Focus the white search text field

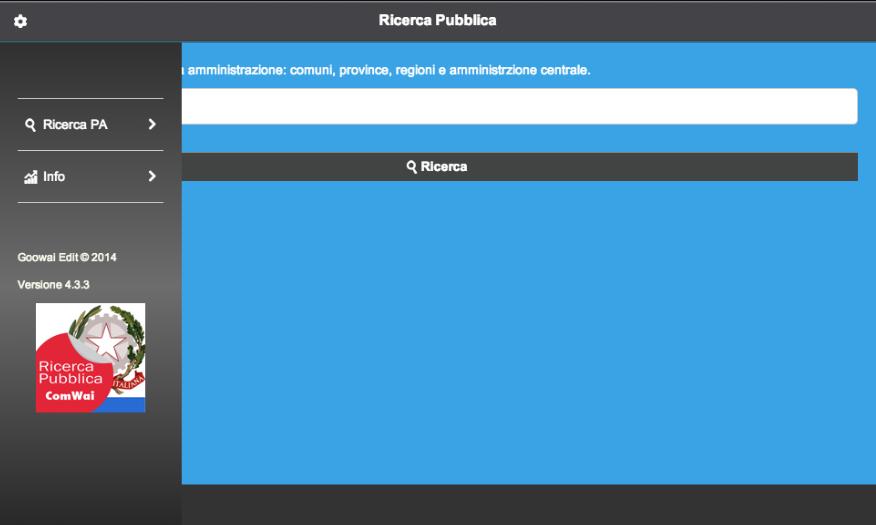(x=518, y=106)
